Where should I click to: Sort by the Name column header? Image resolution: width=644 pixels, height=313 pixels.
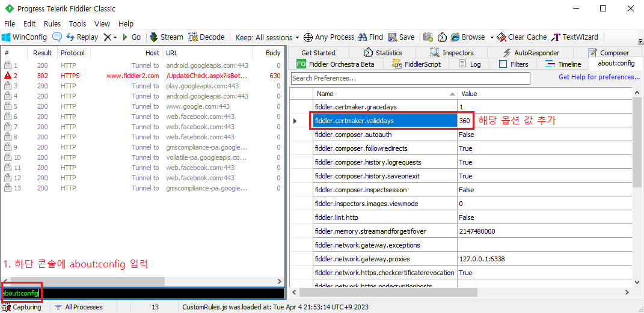(x=385, y=94)
